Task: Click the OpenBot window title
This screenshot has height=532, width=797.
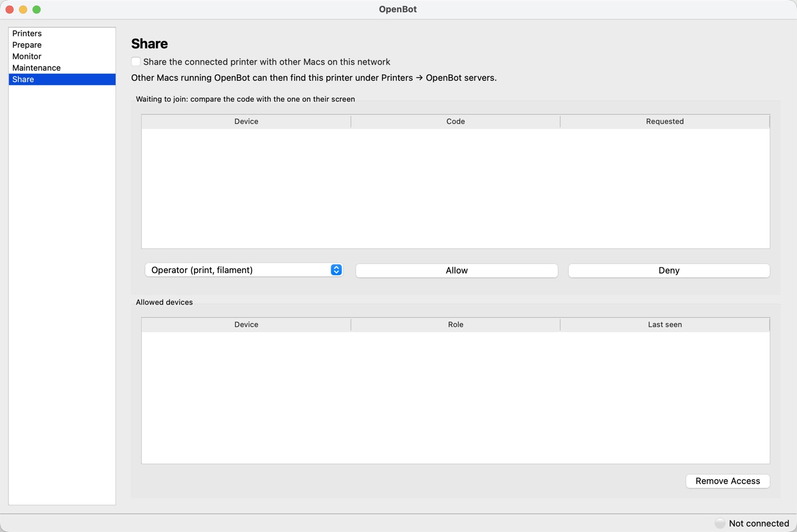Action: 398,9
